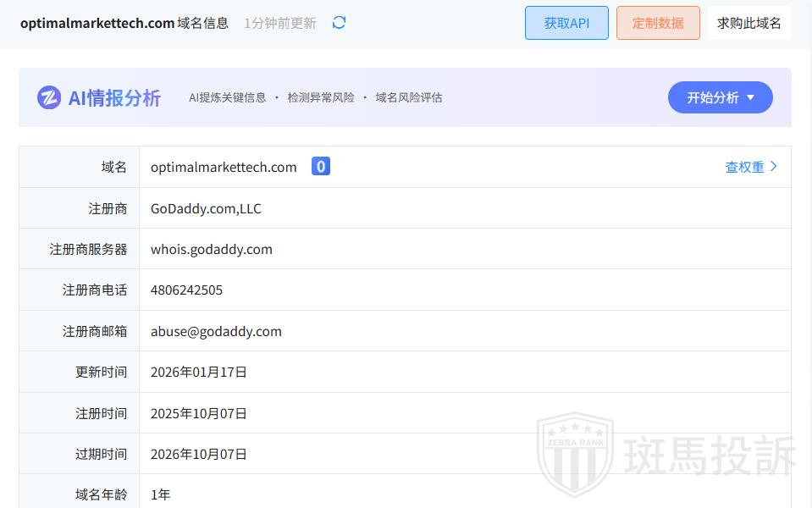The image size is (812, 508).
Task: Click the 求购此域名 button
Action: (x=748, y=23)
